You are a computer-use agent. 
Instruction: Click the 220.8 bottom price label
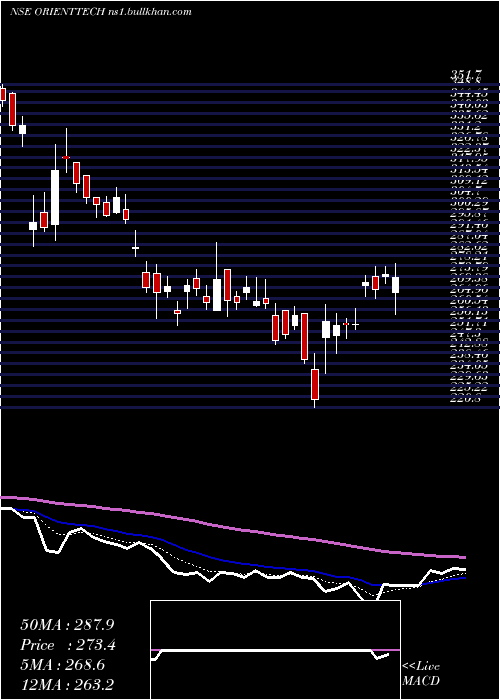(x=465, y=400)
